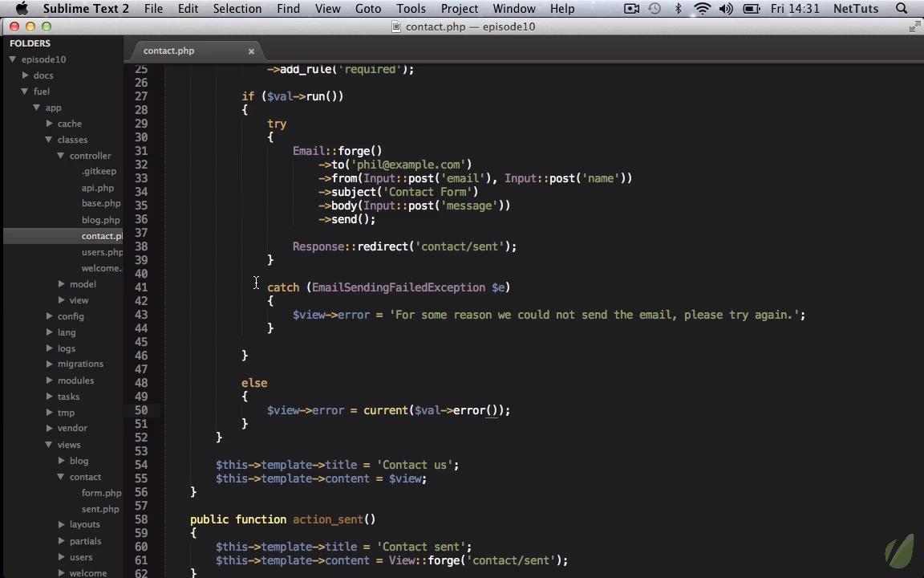Open the Wi-Fi status menu
Image resolution: width=924 pixels, height=578 pixels.
[702, 8]
